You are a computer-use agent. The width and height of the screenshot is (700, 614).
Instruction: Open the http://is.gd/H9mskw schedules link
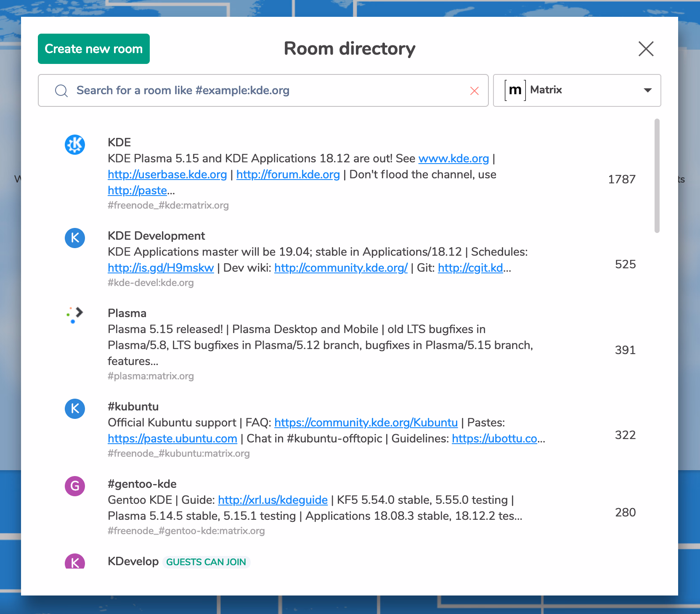(161, 268)
